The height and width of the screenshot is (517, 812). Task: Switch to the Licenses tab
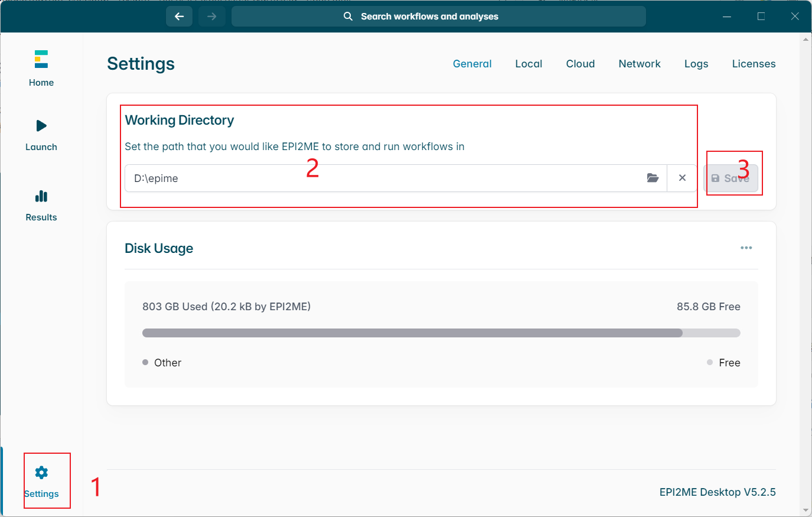[754, 64]
